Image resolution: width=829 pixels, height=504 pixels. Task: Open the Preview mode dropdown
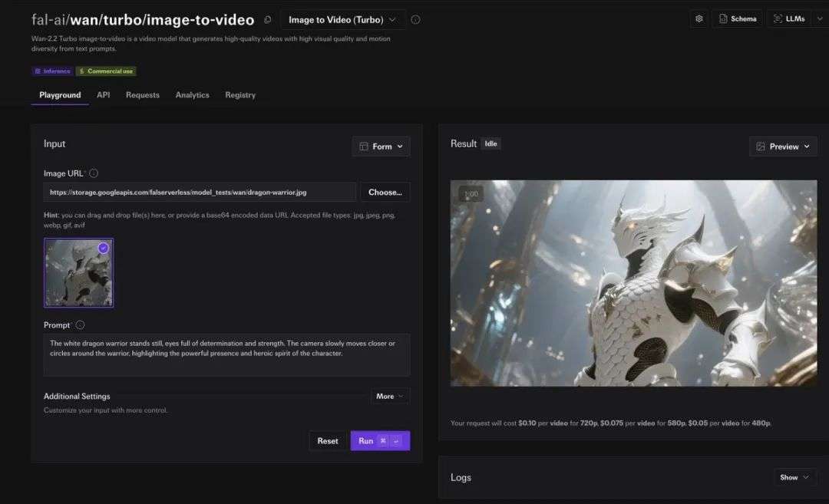tap(783, 147)
